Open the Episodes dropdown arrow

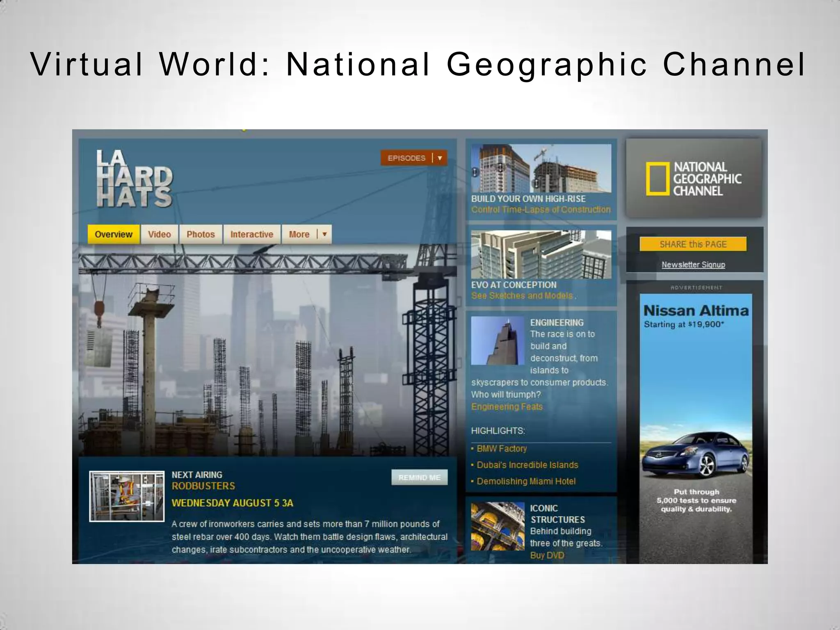(440, 158)
